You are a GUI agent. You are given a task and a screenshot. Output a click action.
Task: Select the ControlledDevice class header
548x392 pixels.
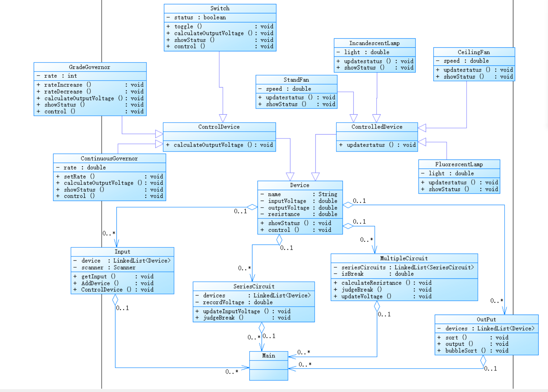(377, 127)
